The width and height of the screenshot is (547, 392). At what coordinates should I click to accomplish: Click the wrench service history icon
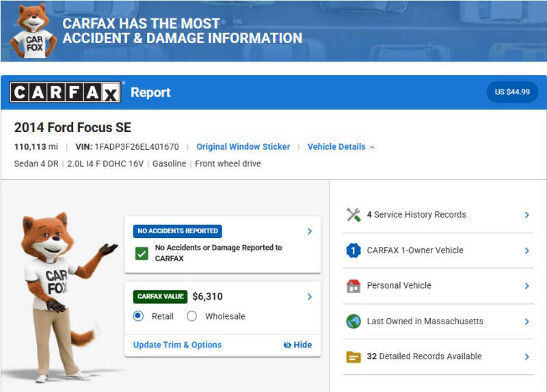pos(353,215)
